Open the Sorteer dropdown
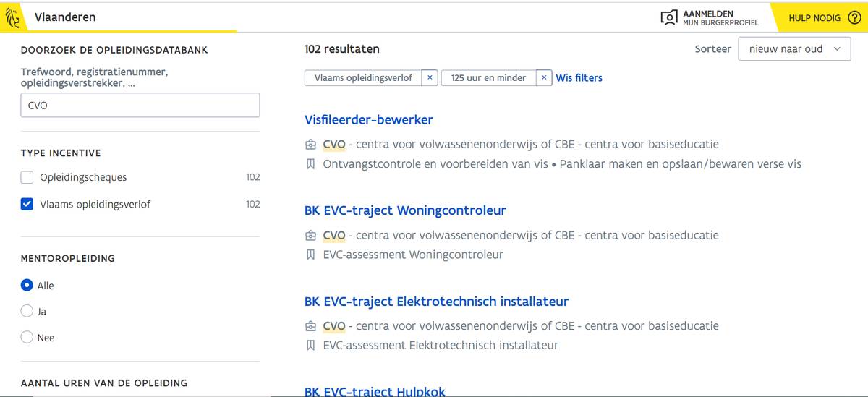The width and height of the screenshot is (868, 397). [794, 49]
